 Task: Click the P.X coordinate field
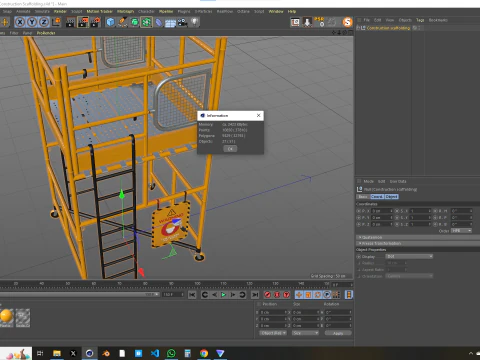pos(382,211)
